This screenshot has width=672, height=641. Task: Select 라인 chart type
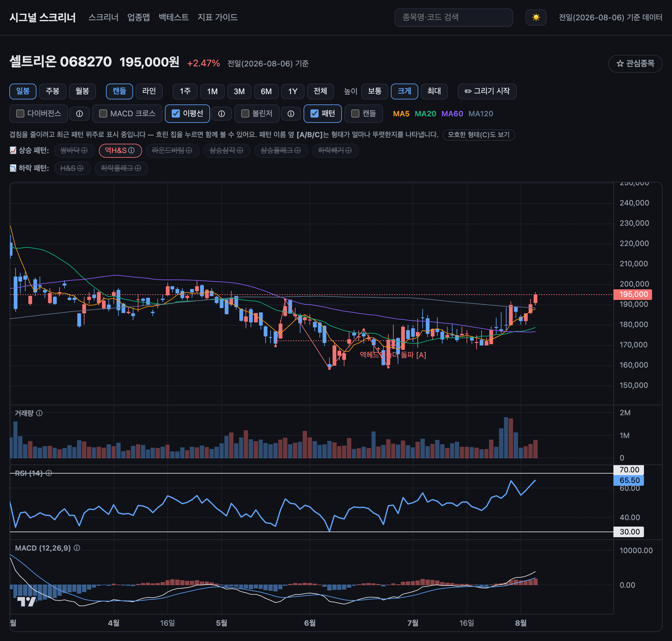pyautogui.click(x=149, y=91)
